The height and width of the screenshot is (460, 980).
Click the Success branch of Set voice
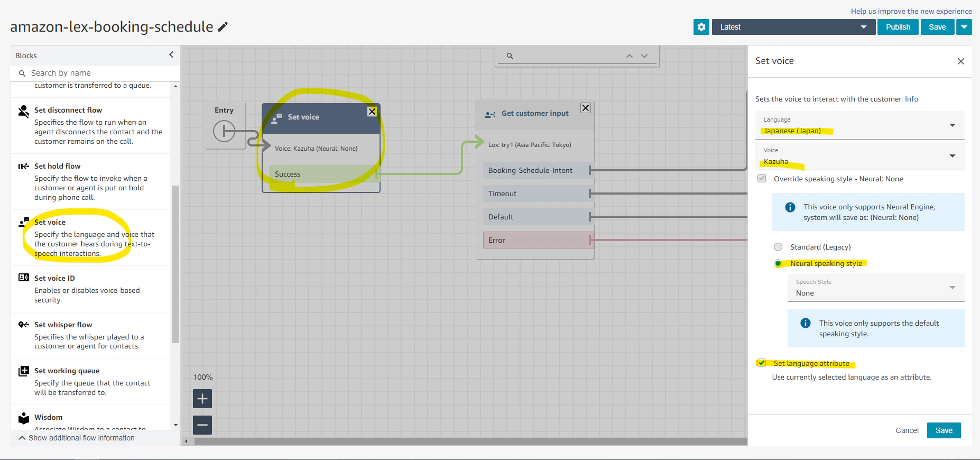point(324,174)
